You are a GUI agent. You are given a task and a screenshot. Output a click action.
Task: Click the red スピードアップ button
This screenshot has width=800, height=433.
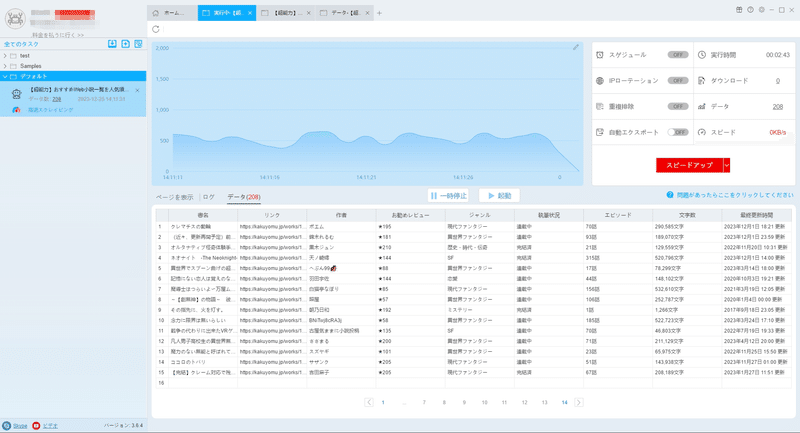[x=690, y=165]
